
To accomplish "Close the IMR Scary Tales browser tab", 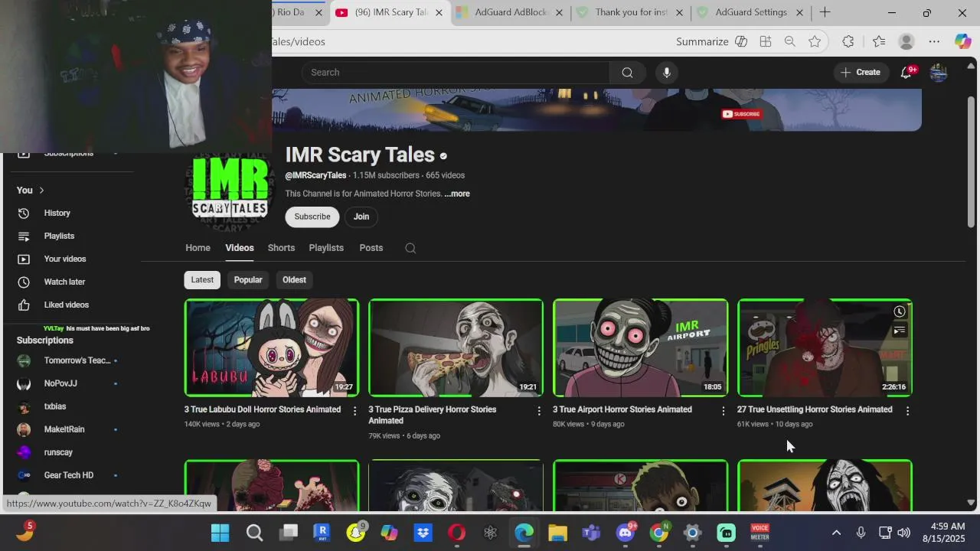I will point(439,12).
